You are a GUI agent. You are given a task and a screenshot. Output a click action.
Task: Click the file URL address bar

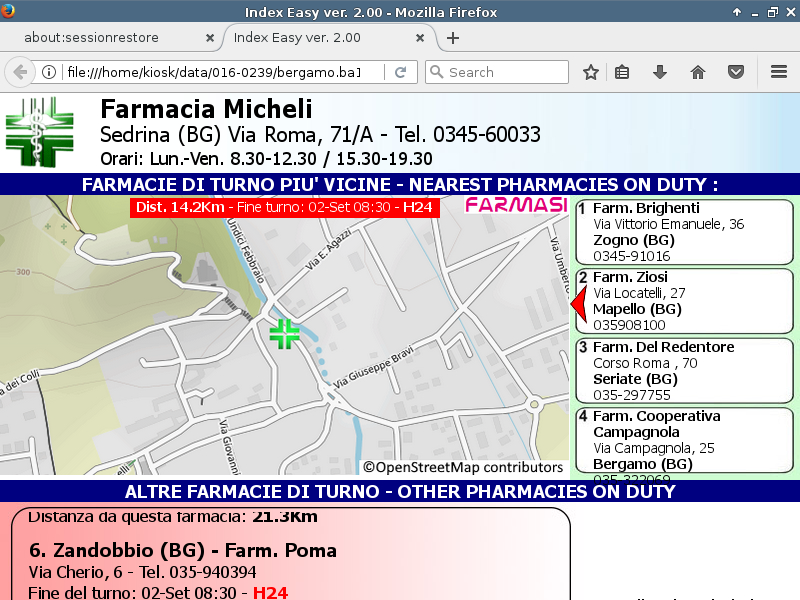[x=222, y=72]
